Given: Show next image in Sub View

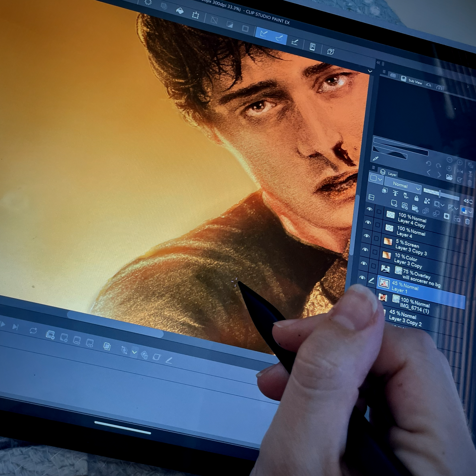Looking at the screenshot, I should tap(439, 175).
